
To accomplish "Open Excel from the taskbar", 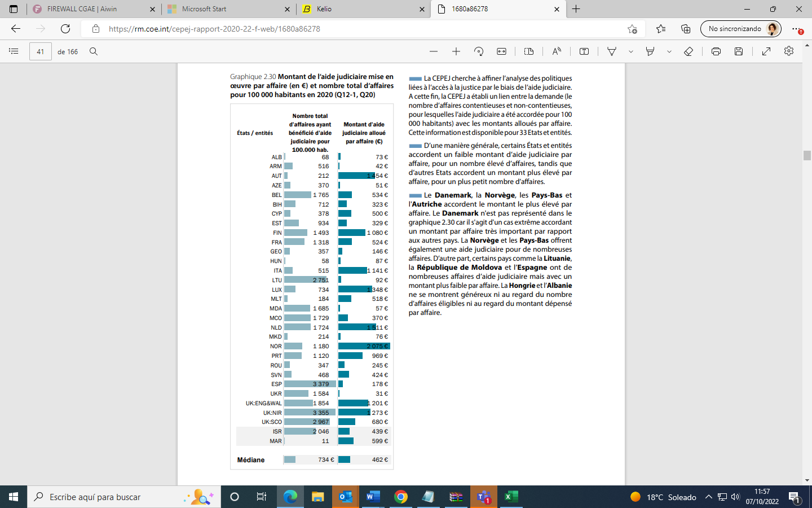I will 511,497.
